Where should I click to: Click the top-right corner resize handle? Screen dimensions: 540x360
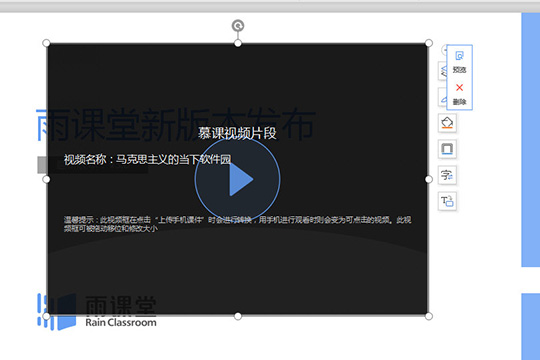pyautogui.click(x=429, y=43)
